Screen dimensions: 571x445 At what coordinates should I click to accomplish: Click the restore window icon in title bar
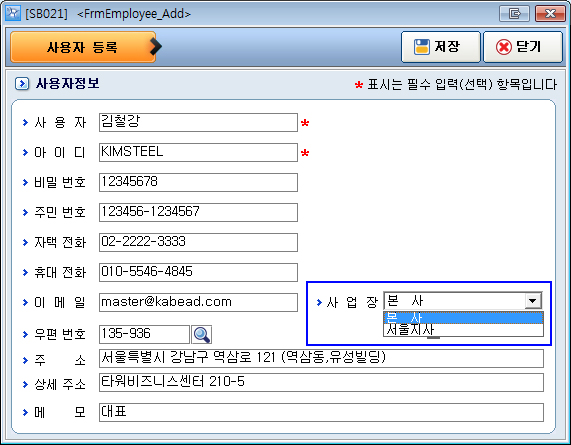[514, 14]
